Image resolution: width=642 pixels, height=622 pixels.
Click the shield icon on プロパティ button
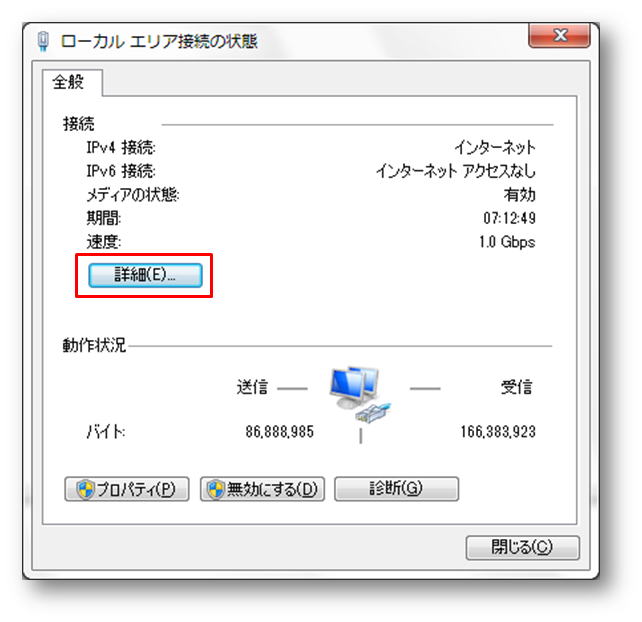coord(86,489)
